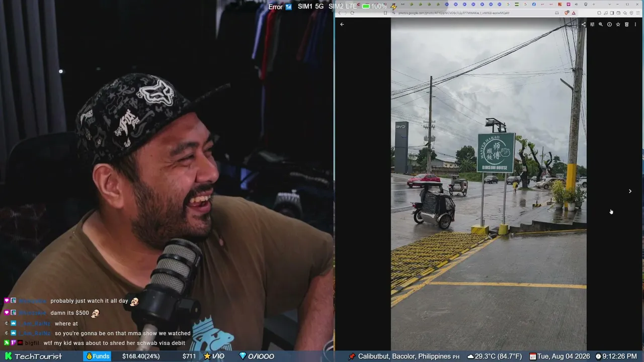Click the battery 100% indicator
644x362 pixels.
(374, 7)
